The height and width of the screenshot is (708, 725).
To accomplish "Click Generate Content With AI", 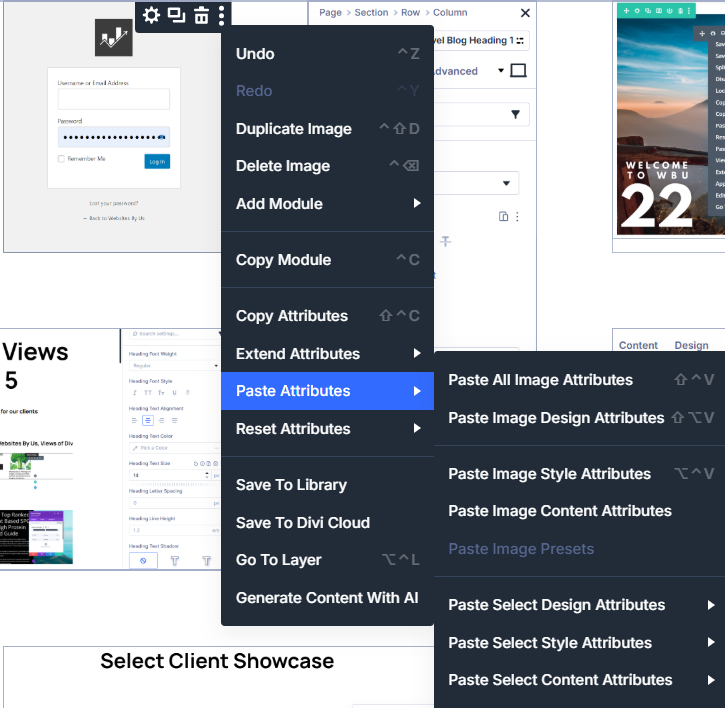I will pos(327,598).
